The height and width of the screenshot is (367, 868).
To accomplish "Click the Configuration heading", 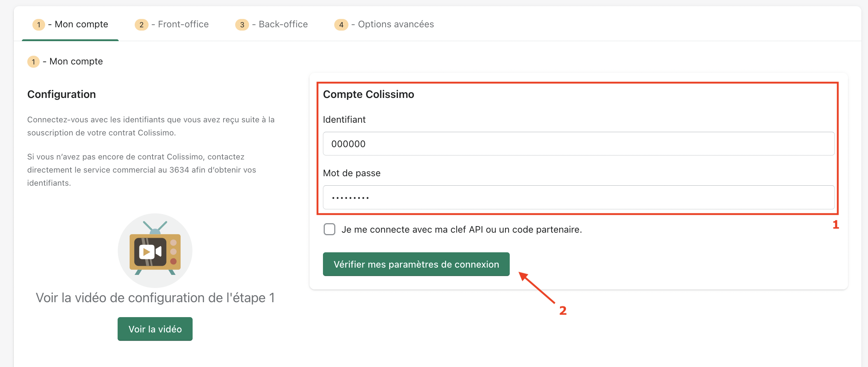I will 62,94.
